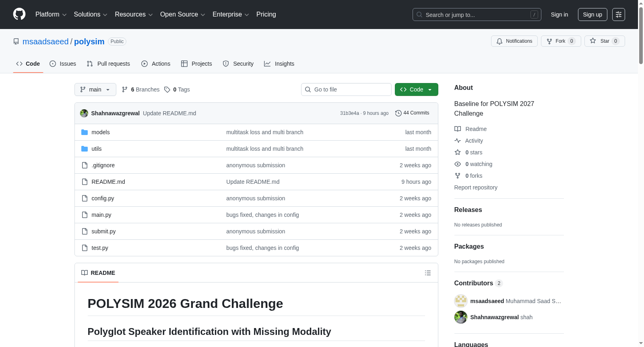
Task: Open the Contributors section link
Action: [479, 283]
